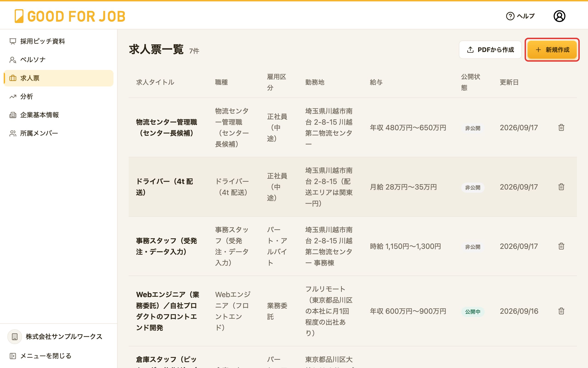Click the PDFから作成 button
The height and width of the screenshot is (368, 588).
click(x=490, y=50)
